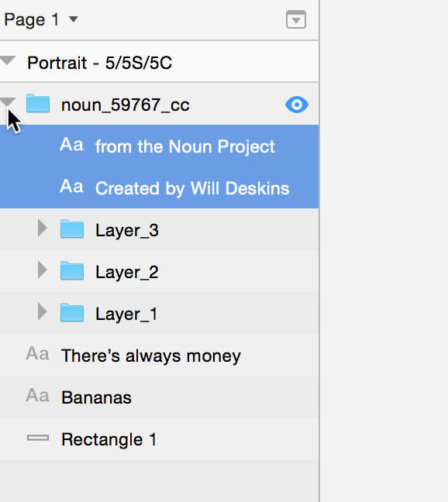
Task: Click text icon beside There's always money
Action: 37,354
